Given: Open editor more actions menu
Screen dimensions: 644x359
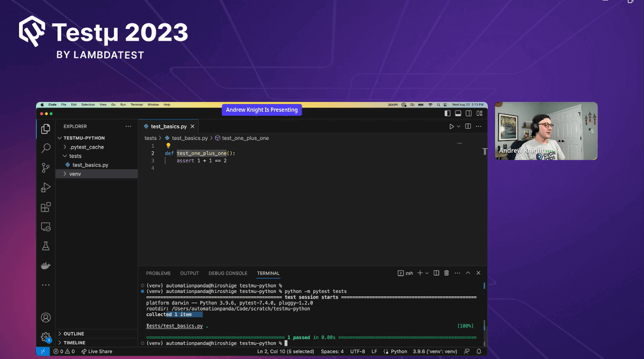Looking at the screenshot, I should [x=479, y=126].
